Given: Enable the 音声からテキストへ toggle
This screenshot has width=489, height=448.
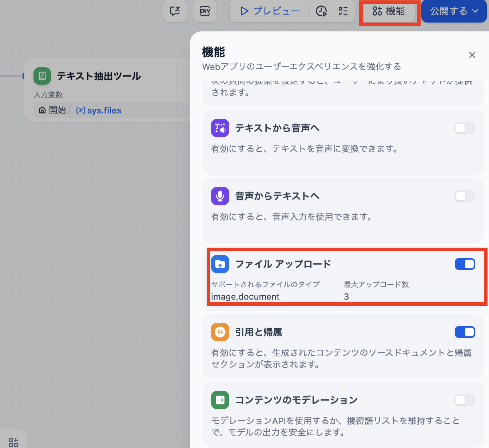Looking at the screenshot, I should [465, 196].
